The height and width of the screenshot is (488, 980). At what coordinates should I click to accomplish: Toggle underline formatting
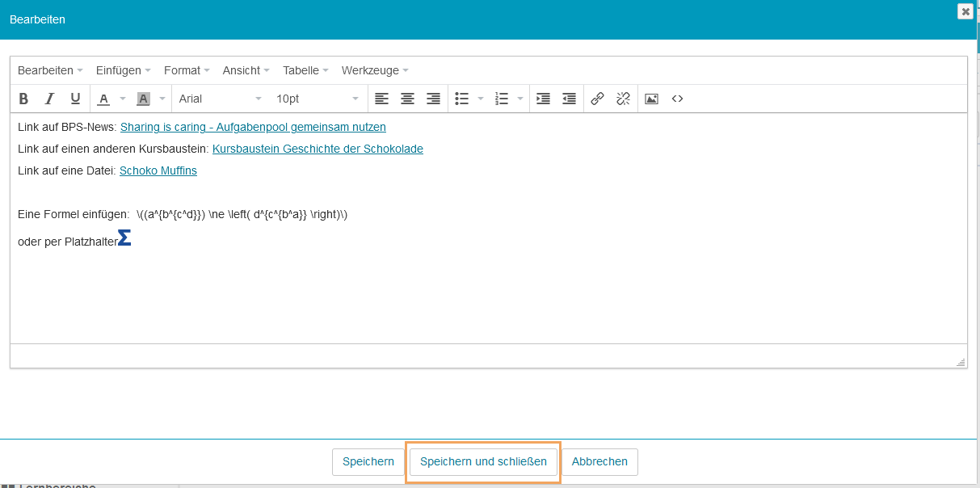click(x=74, y=98)
